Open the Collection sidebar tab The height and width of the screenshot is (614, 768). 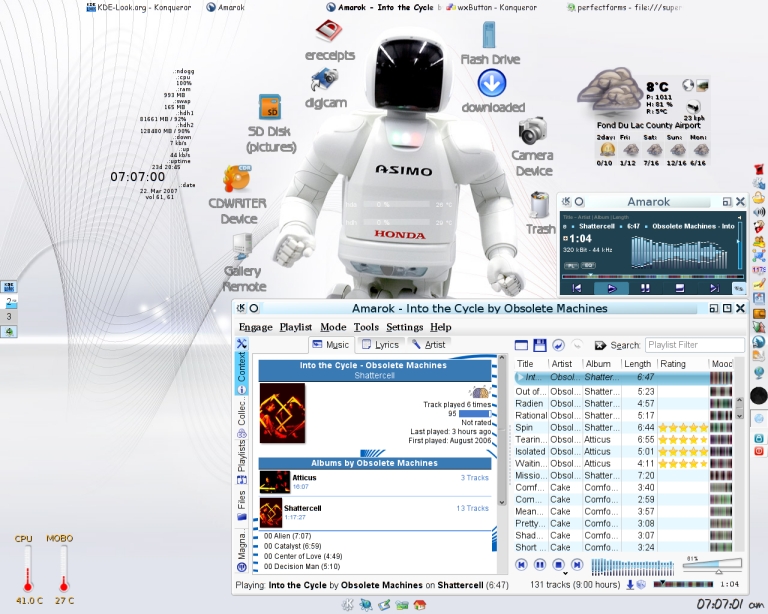[x=241, y=418]
